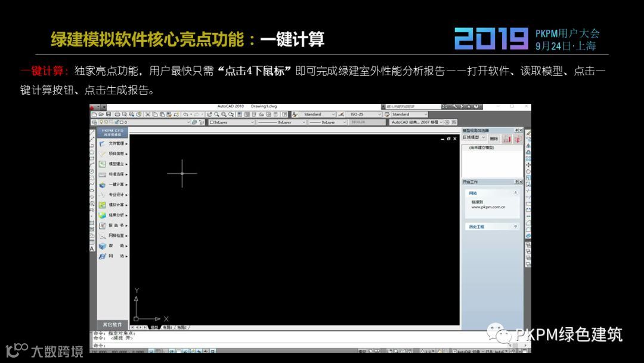
Task: Click the question-mark Help toolbar icon
Action: point(284,114)
